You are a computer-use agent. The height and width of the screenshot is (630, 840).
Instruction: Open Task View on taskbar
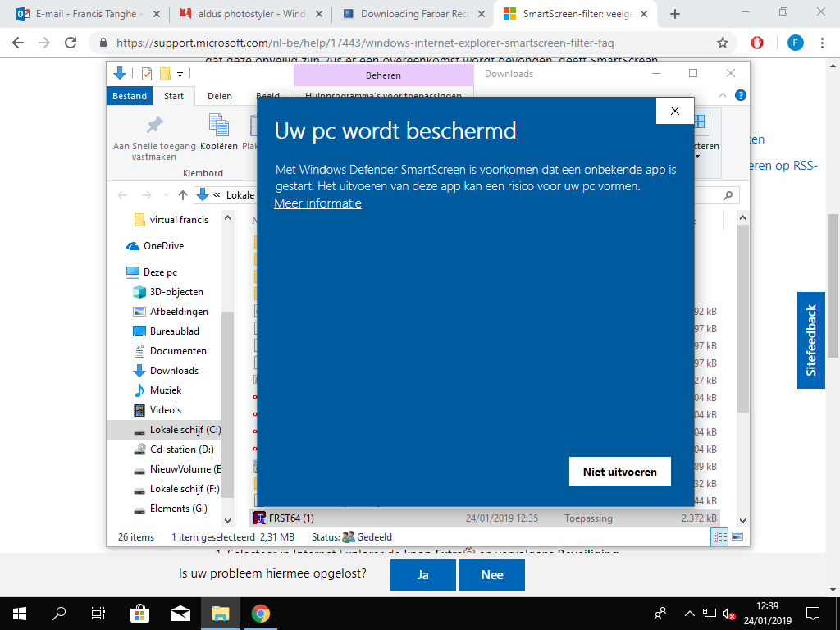(98, 614)
